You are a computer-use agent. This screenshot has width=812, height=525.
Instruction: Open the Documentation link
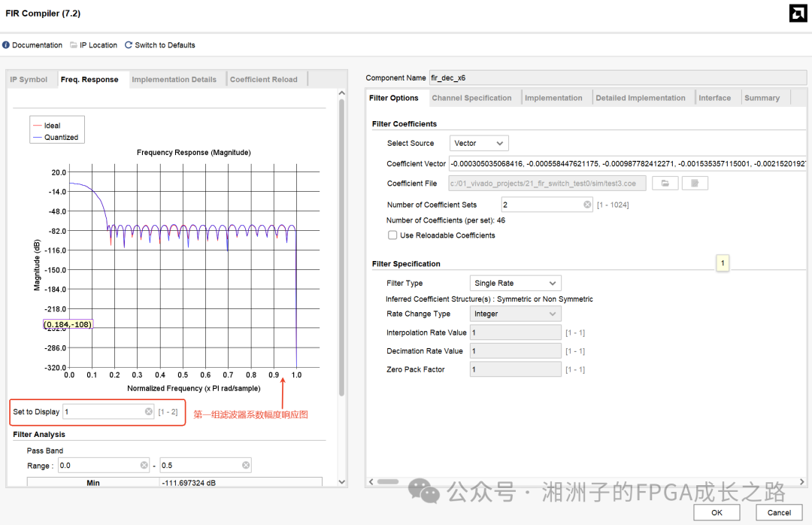(38, 45)
